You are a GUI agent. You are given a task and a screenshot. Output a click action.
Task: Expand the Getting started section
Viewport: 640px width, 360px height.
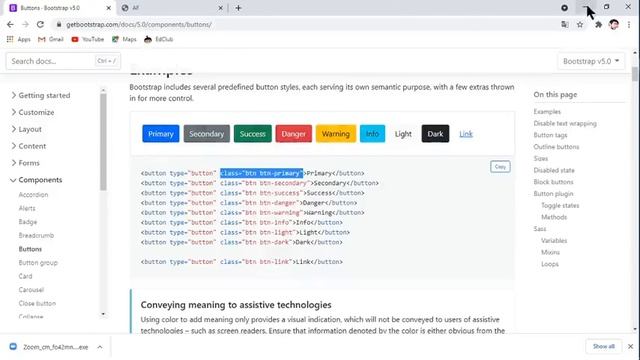(41, 96)
